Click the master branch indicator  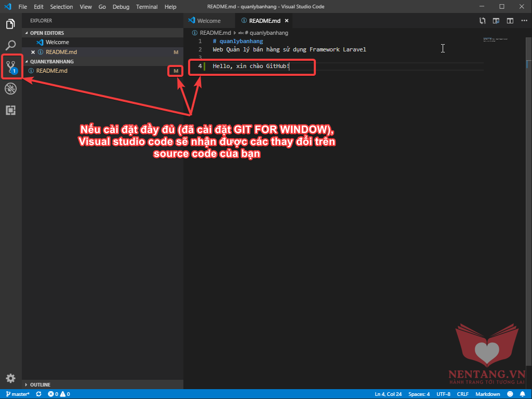[18, 394]
